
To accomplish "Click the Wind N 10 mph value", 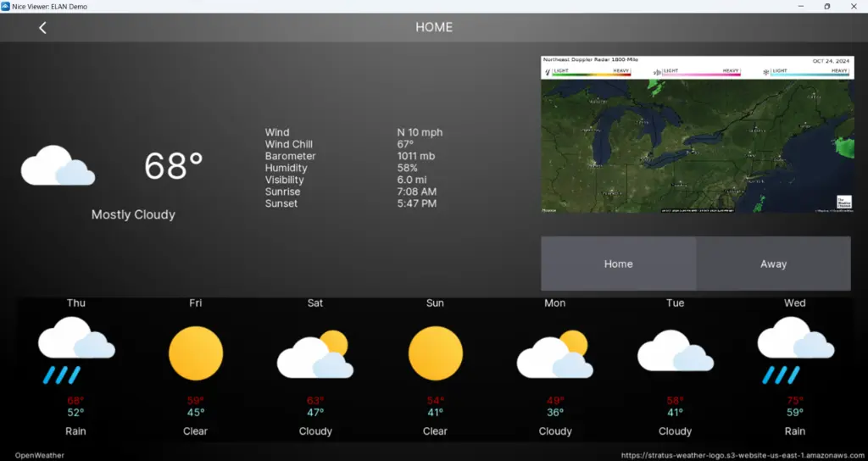I will [x=420, y=132].
